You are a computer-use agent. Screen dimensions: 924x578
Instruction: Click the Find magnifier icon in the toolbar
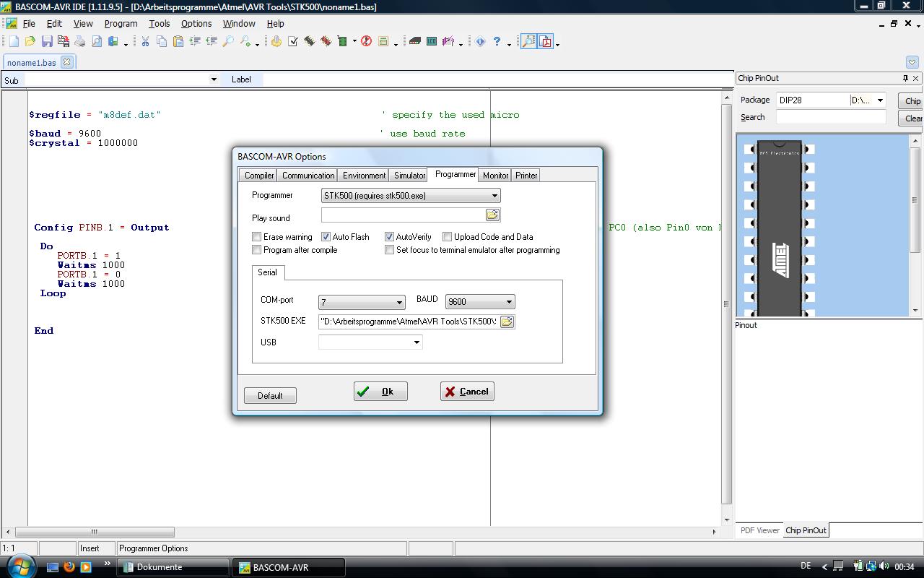228,42
